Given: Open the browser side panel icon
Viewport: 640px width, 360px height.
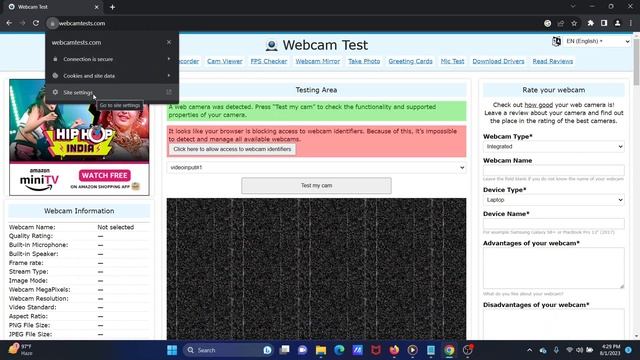Looking at the screenshot, I should tap(604, 23).
